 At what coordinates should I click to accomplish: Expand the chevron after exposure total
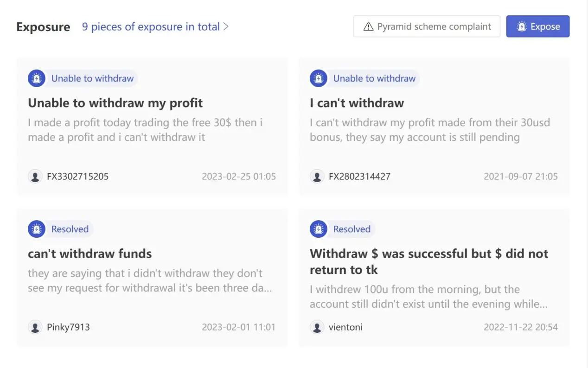point(226,26)
